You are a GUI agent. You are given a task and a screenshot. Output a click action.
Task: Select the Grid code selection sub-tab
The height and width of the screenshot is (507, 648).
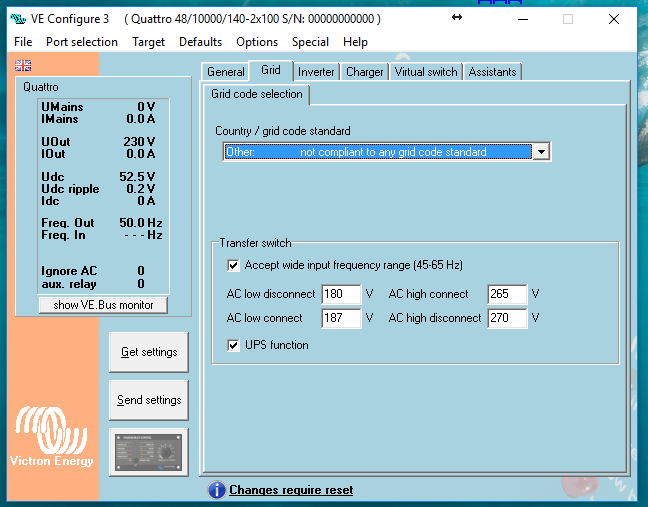(257, 94)
